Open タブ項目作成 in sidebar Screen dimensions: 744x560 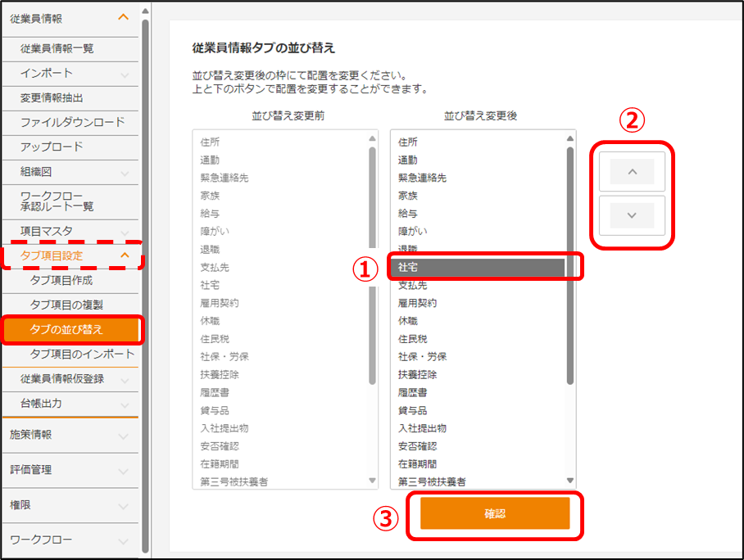[61, 280]
